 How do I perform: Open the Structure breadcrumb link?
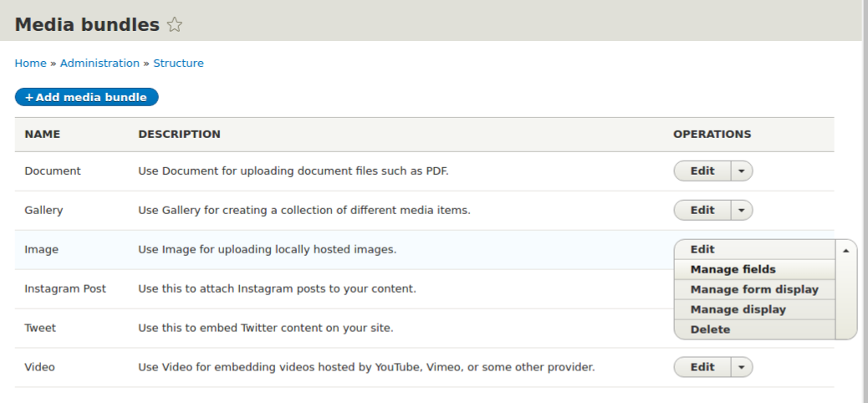click(178, 64)
